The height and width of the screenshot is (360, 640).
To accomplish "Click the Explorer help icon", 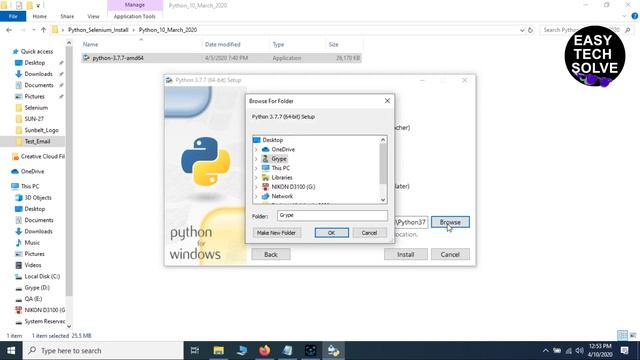I will click(x=635, y=16).
